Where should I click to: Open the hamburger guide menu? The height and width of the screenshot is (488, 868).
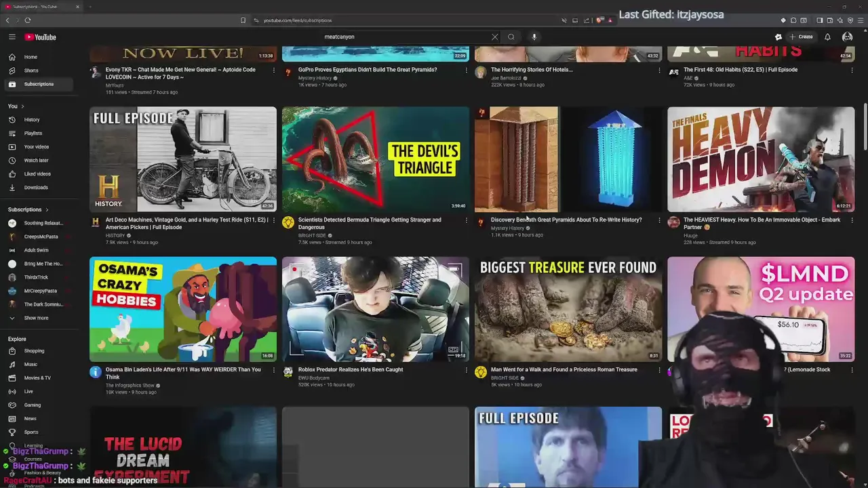click(x=12, y=37)
